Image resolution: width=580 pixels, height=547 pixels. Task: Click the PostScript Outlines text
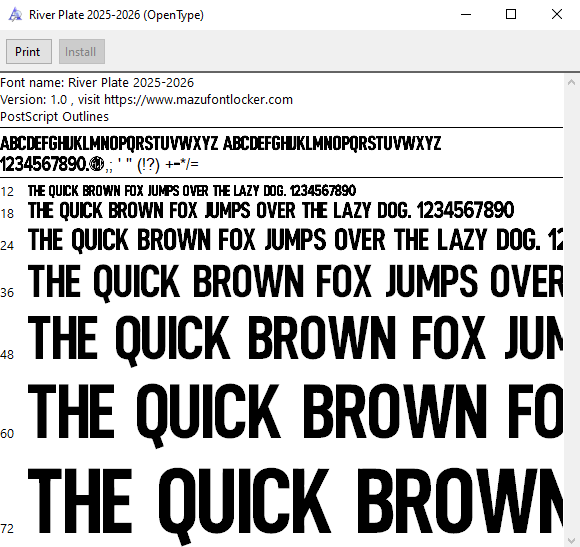point(54,117)
